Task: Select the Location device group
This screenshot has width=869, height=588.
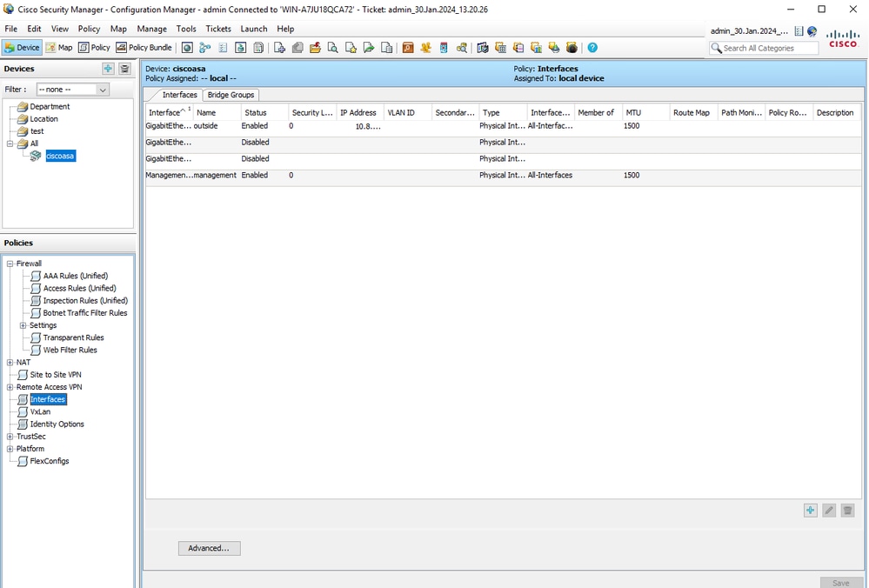Action: (43, 118)
